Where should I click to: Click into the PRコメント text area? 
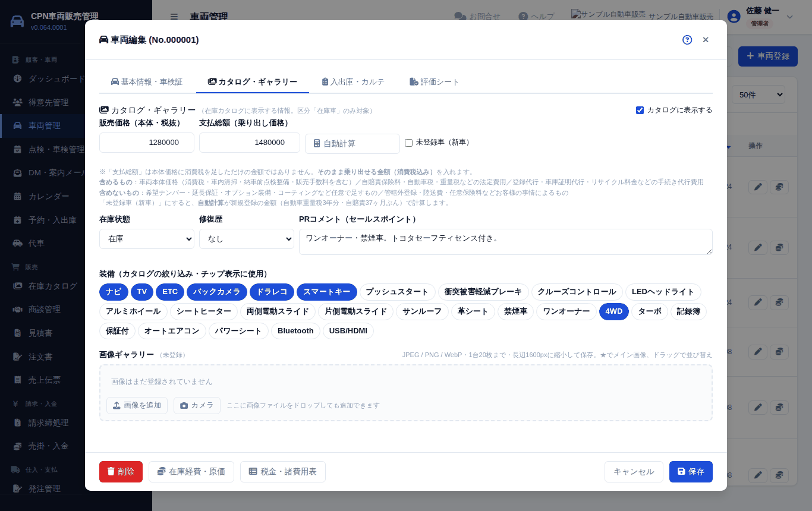pos(506,242)
